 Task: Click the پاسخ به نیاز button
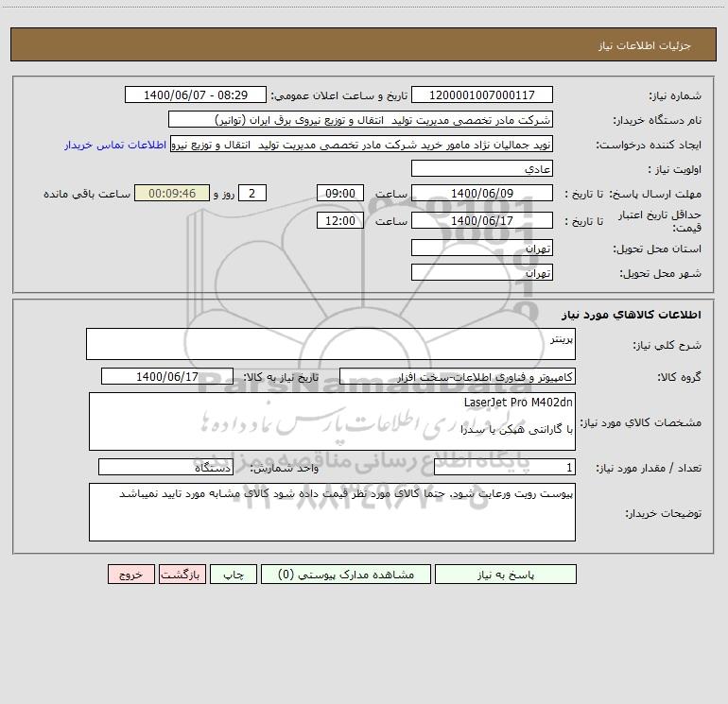click(506, 574)
